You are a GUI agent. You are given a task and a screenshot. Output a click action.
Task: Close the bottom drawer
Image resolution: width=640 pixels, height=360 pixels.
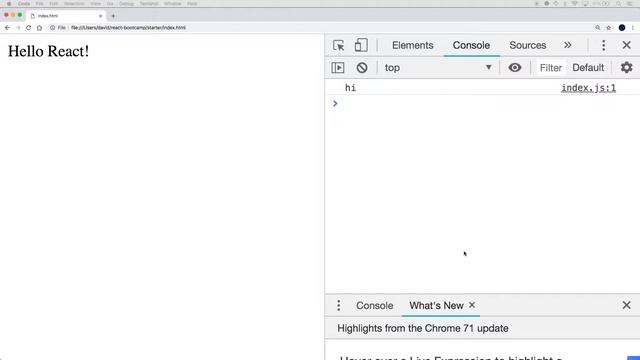coord(626,305)
